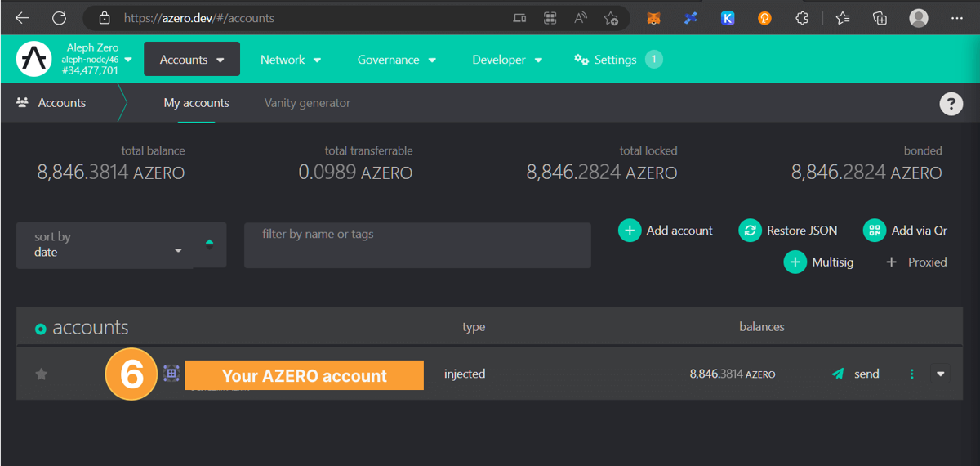This screenshot has width=980, height=466.
Task: Add page to favorites star icon
Action: pyautogui.click(x=611, y=17)
